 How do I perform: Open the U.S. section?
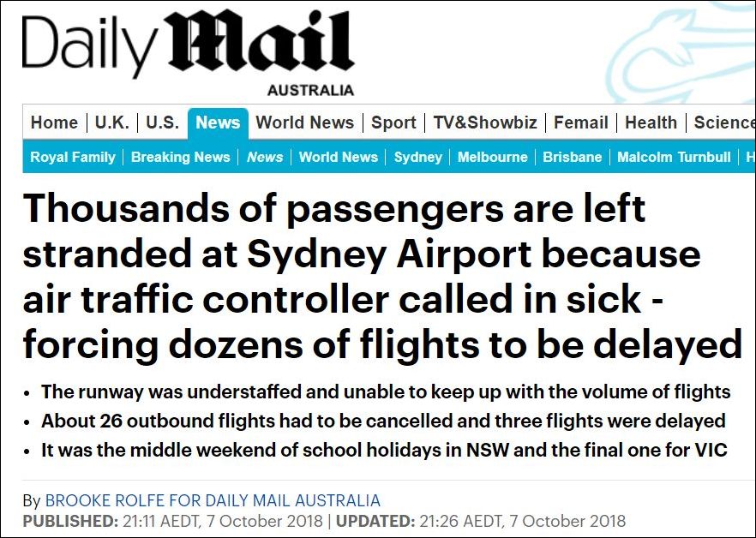coord(162,123)
